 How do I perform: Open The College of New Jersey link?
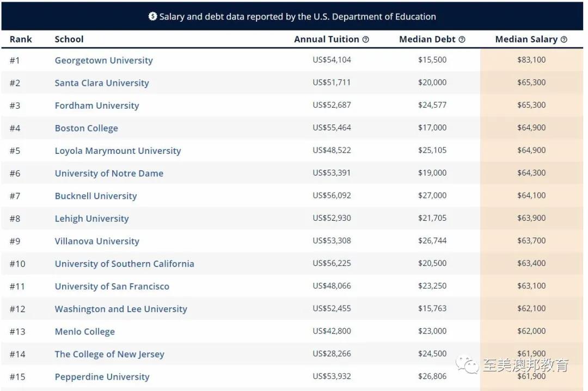[109, 355]
